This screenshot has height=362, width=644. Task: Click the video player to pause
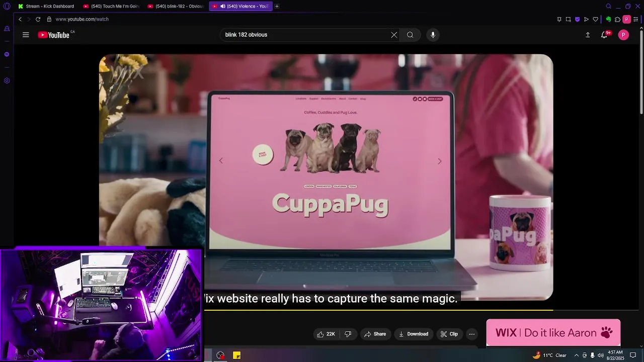coord(326,177)
